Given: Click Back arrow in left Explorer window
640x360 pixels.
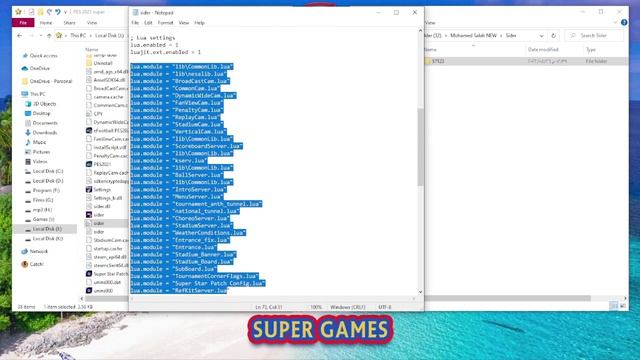Looking at the screenshot, I should [20, 36].
